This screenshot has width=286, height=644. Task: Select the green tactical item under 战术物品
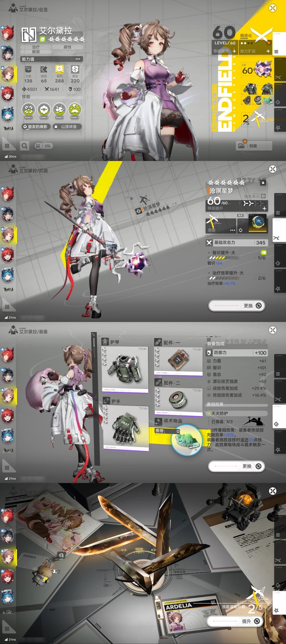(187, 440)
